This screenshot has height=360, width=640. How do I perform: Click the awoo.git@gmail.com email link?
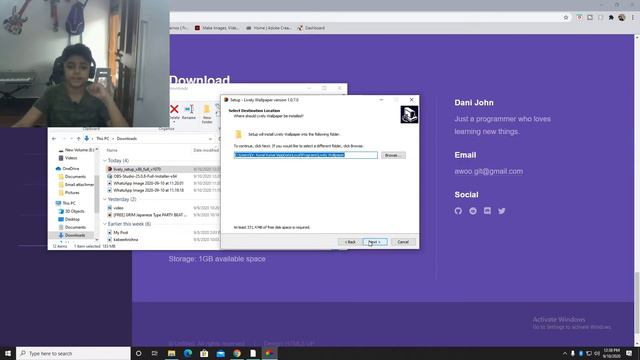click(489, 171)
